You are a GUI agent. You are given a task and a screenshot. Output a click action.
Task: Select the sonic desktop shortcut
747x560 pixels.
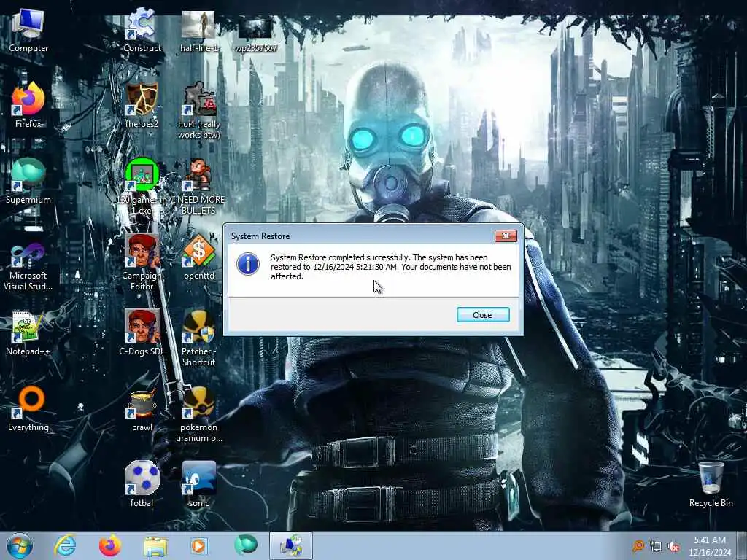(198, 484)
